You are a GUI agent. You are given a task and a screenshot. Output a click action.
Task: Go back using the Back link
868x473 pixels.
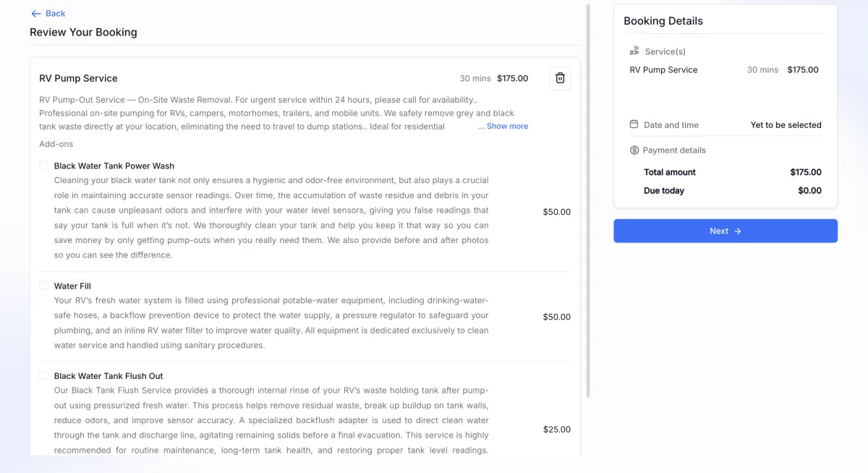click(55, 14)
